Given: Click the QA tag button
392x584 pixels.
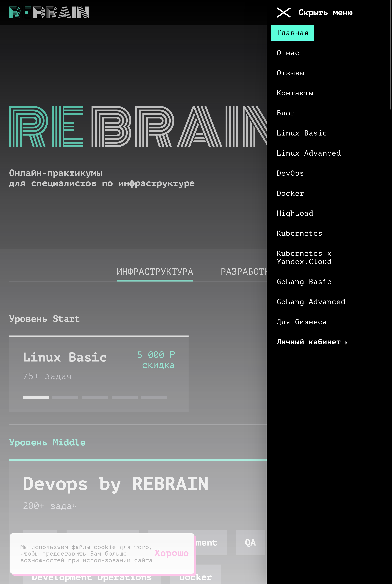Looking at the screenshot, I should [x=250, y=542].
